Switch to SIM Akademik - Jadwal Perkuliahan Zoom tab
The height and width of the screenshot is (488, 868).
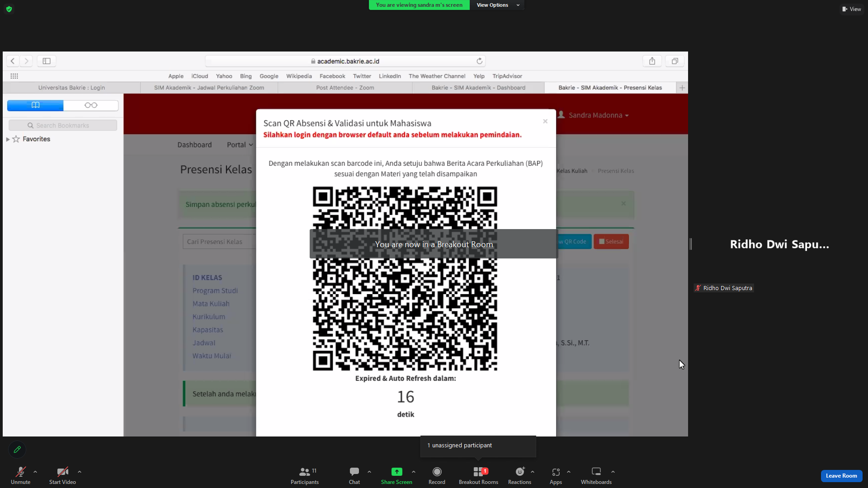[x=209, y=88]
